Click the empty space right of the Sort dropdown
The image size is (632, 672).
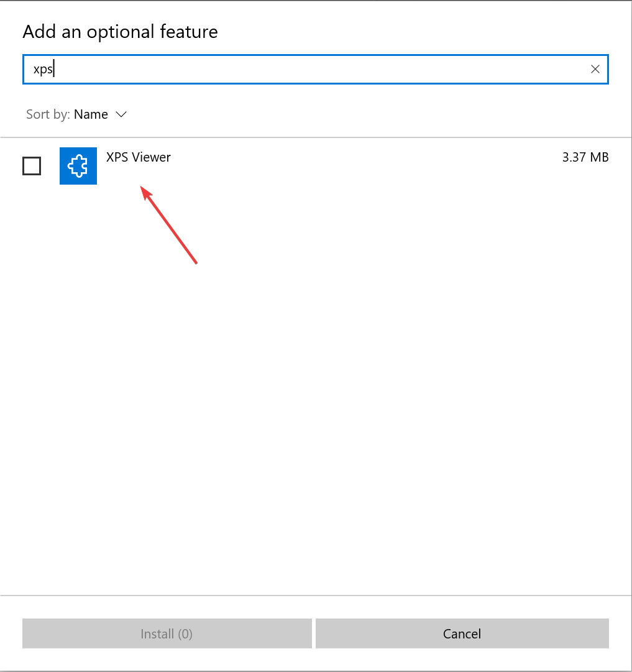[x=373, y=114]
